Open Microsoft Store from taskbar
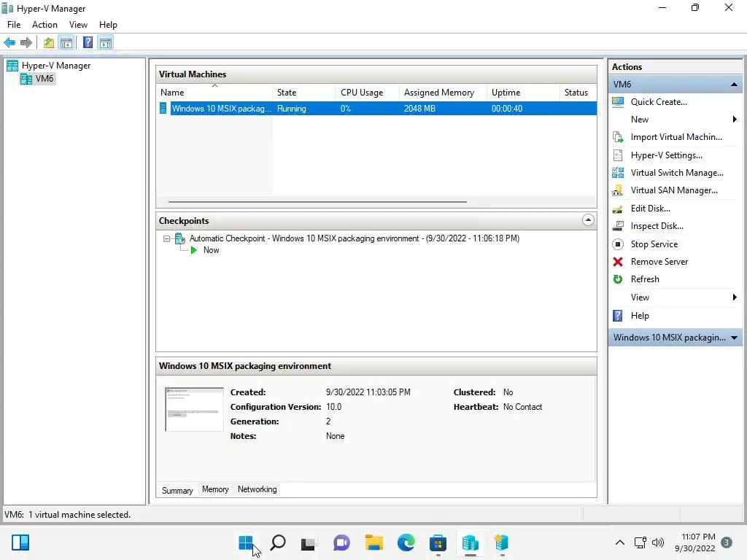 (x=438, y=542)
